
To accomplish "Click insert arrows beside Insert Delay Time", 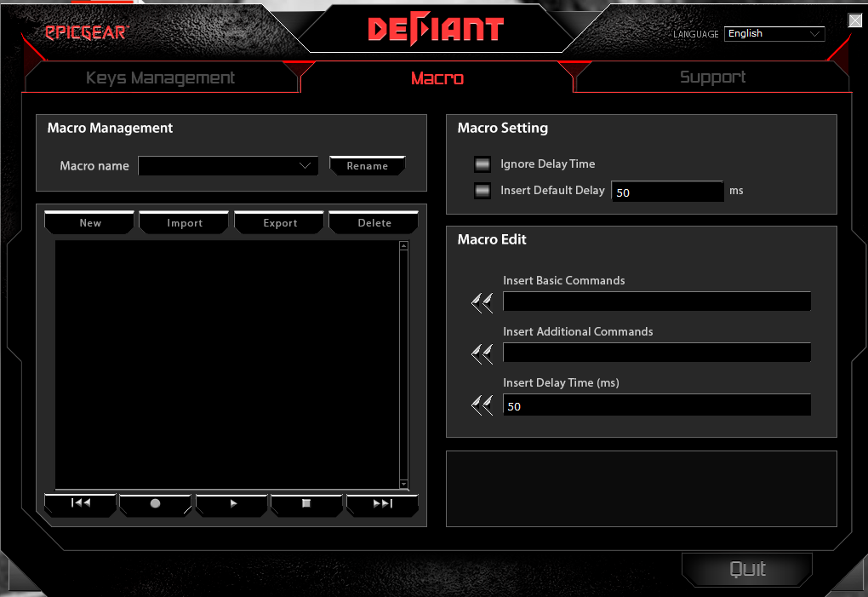I will (482, 405).
